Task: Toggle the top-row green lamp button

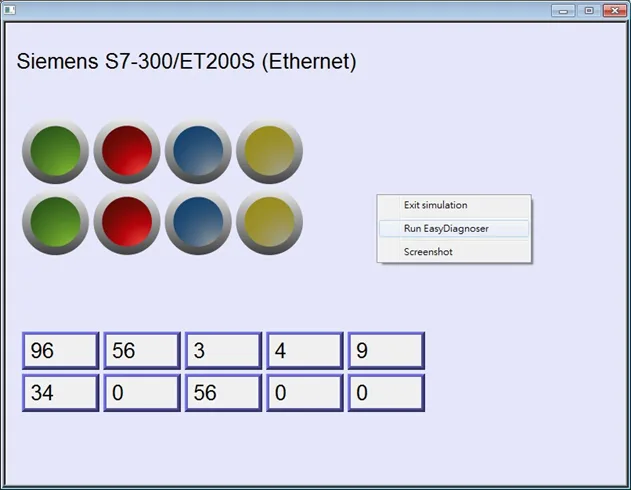Action: coord(56,151)
